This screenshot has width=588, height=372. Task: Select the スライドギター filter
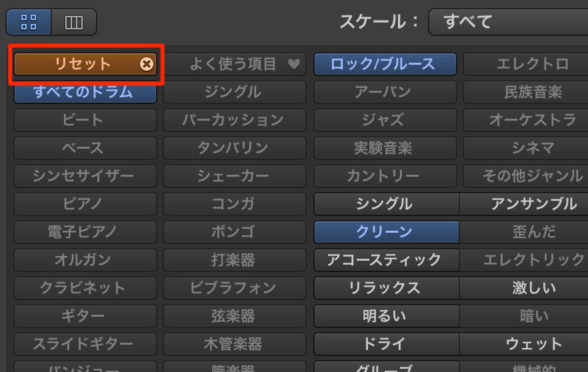coord(85,344)
